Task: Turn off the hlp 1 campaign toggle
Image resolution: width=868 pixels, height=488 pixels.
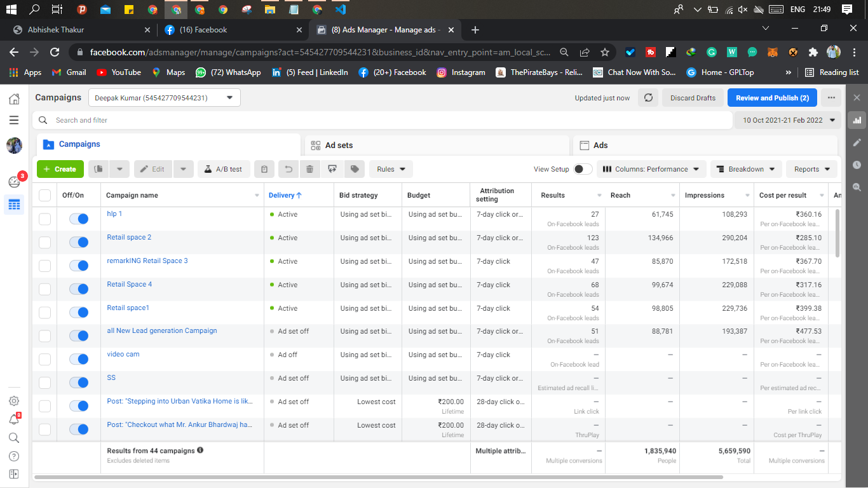Action: (79, 219)
